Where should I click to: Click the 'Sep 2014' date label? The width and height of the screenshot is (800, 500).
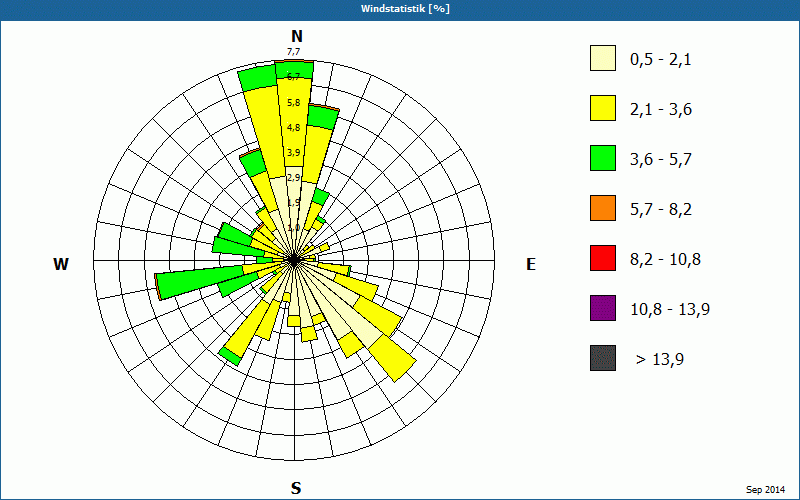(x=765, y=490)
